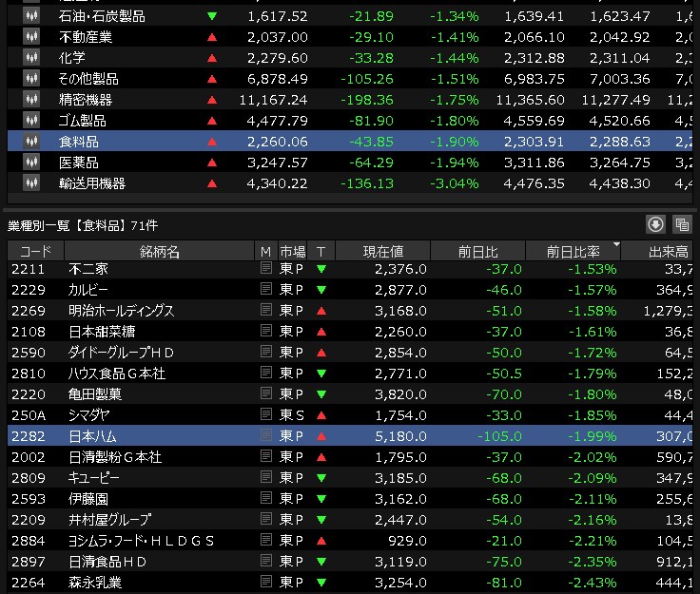Open memo icon for ハウス食品G本社
This screenshot has width=700, height=594.
(266, 373)
